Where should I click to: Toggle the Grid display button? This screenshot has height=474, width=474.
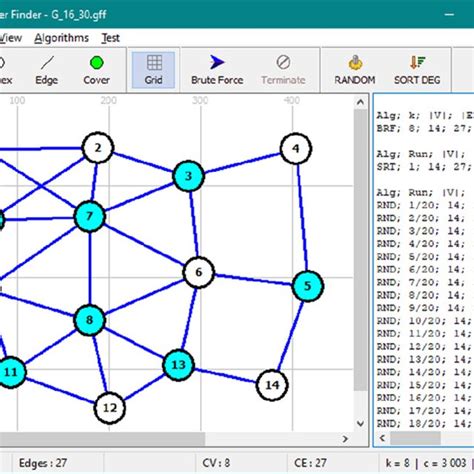(x=154, y=70)
